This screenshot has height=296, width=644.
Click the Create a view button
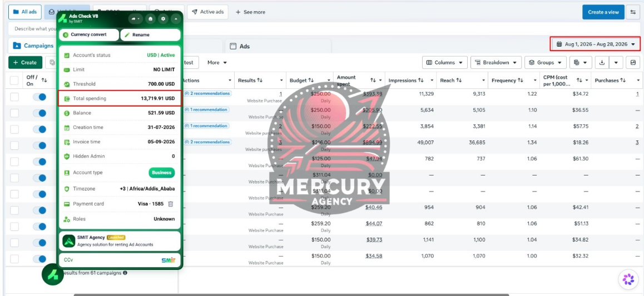[x=603, y=12]
